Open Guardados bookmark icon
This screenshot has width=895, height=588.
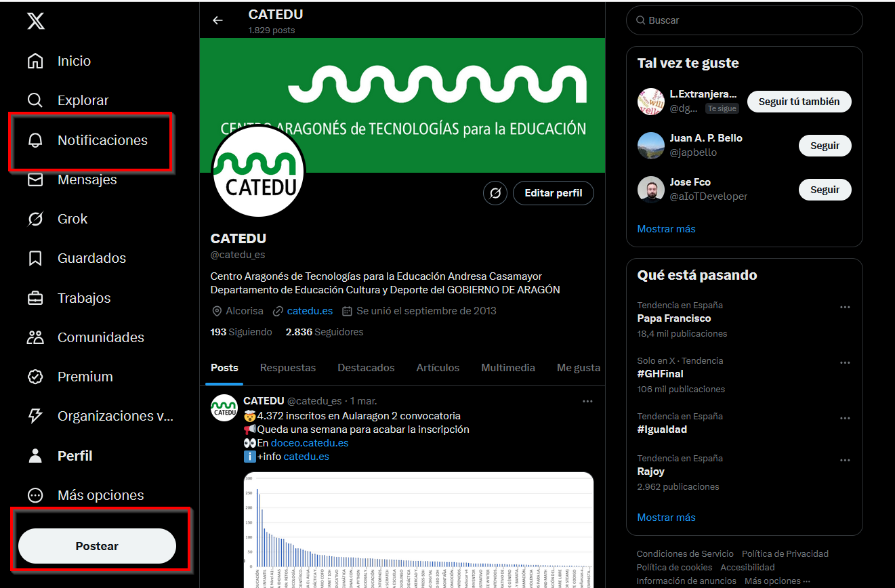[35, 258]
